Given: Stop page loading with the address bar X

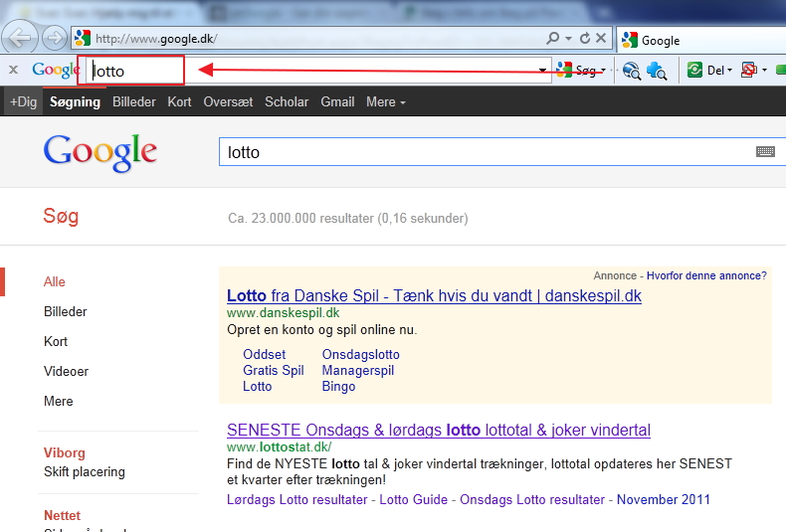Looking at the screenshot, I should tap(601, 39).
